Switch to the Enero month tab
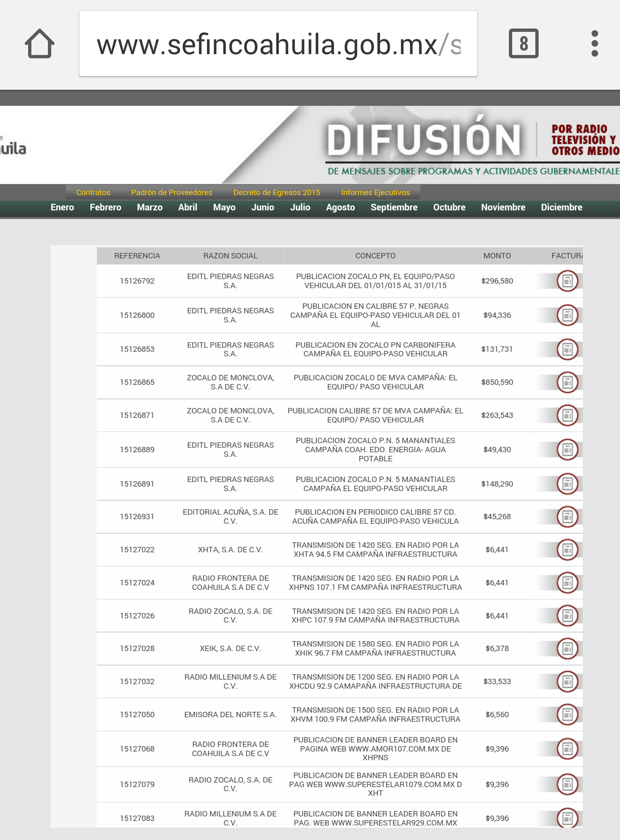 click(x=62, y=208)
